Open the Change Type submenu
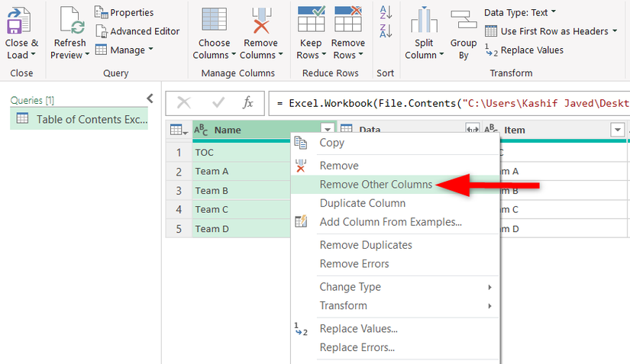Image resolution: width=630 pixels, height=364 pixels. (350, 287)
